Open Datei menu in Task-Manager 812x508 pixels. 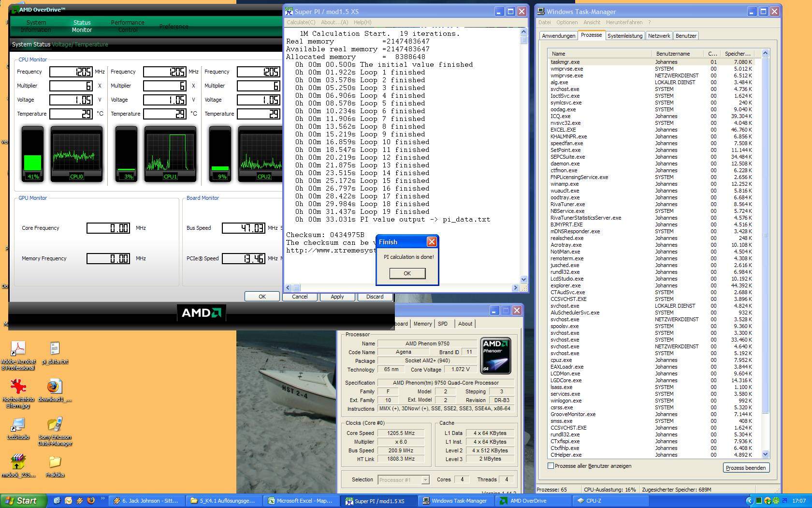pos(545,22)
